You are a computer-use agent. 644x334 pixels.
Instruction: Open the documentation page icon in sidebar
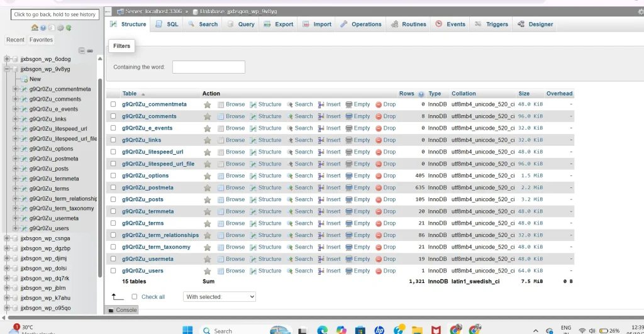(x=52, y=28)
